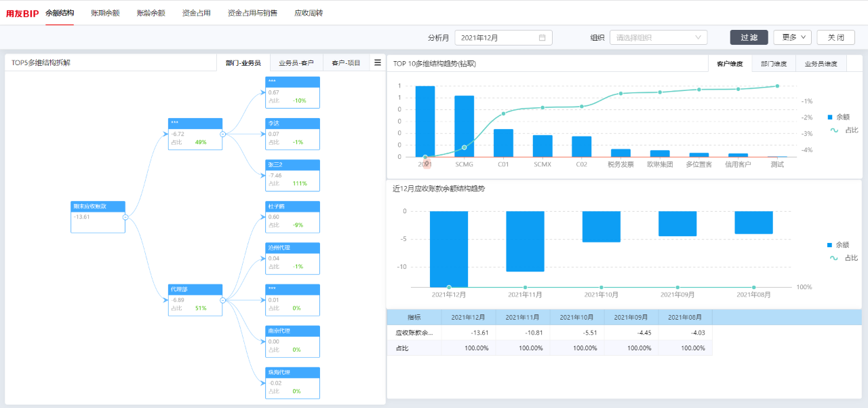Click the 关闭 button
The width and height of the screenshot is (868, 408).
835,38
